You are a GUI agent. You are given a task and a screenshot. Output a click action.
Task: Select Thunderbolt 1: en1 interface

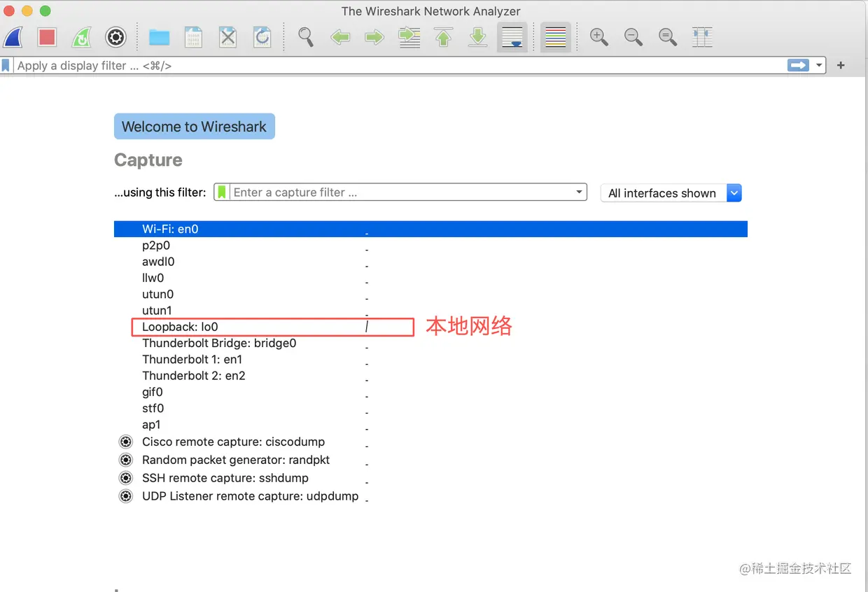(430, 360)
